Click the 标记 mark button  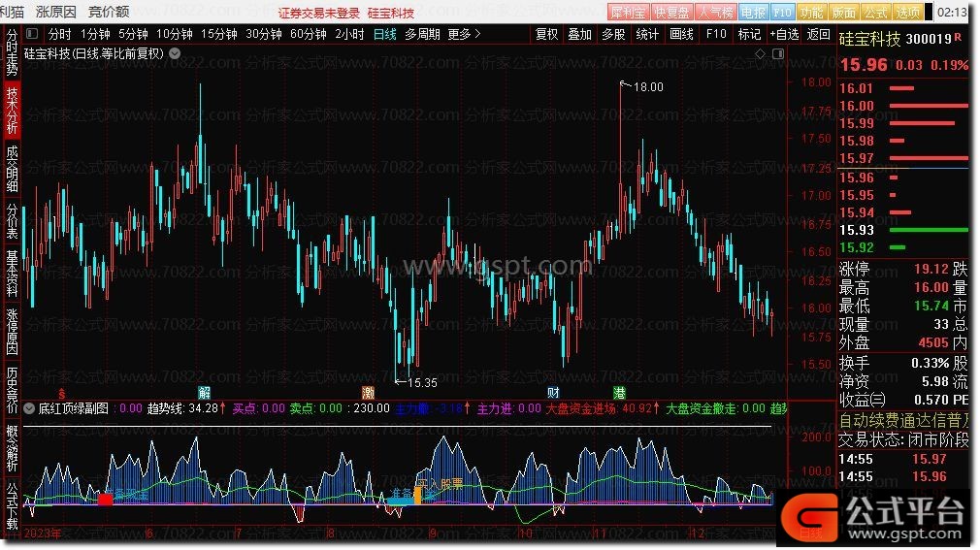coord(749,34)
